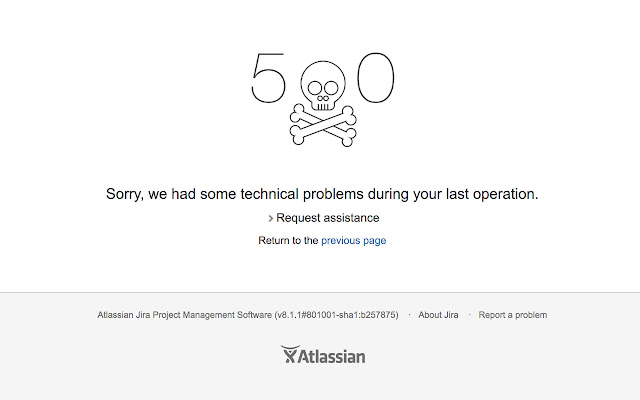
Task: Click the crossbones beneath the skull
Action: pyautogui.click(x=322, y=126)
